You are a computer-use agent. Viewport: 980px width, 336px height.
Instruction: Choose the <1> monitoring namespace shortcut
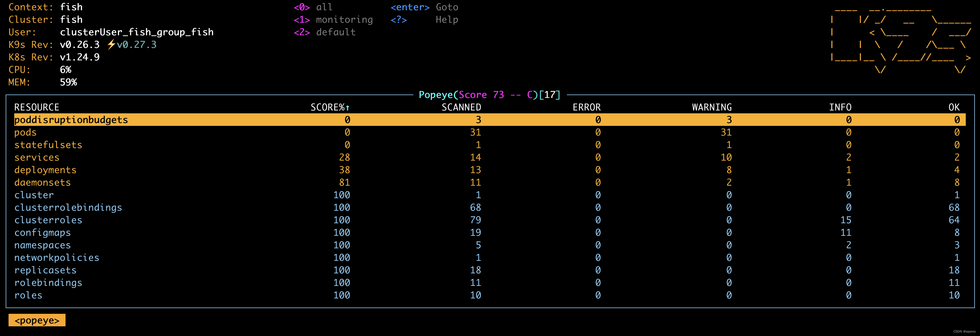[x=333, y=20]
